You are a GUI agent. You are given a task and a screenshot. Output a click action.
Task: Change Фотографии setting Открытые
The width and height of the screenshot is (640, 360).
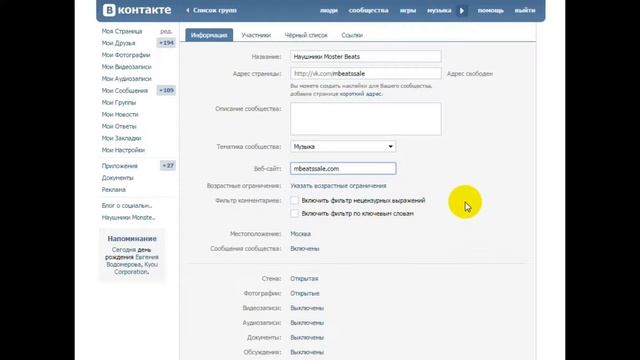click(304, 293)
